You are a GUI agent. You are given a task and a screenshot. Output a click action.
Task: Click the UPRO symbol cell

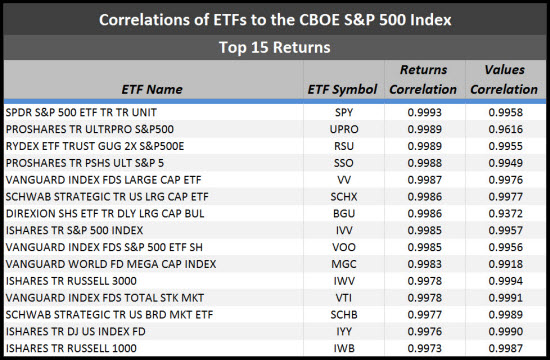pos(344,129)
